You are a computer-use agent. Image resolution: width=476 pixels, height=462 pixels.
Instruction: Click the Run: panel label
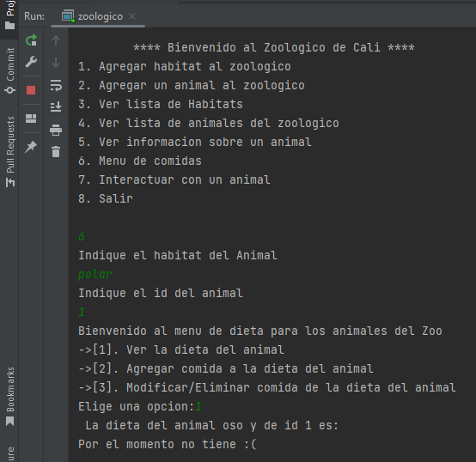click(34, 16)
